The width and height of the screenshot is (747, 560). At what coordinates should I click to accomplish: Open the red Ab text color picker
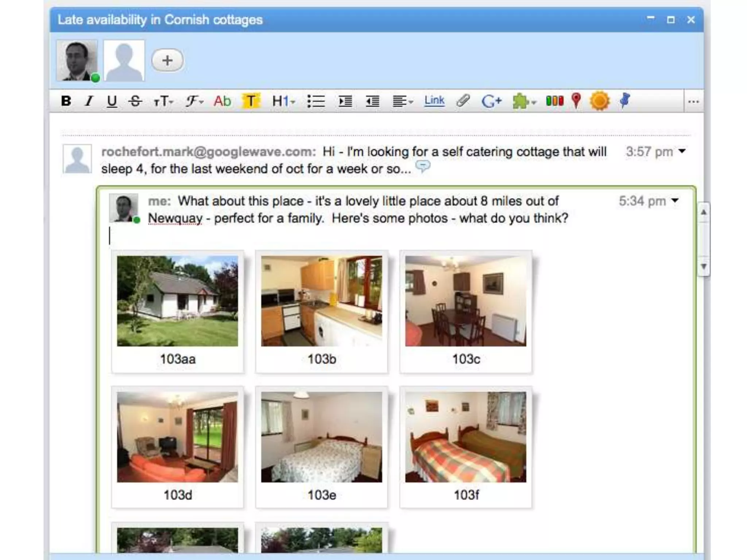click(222, 101)
